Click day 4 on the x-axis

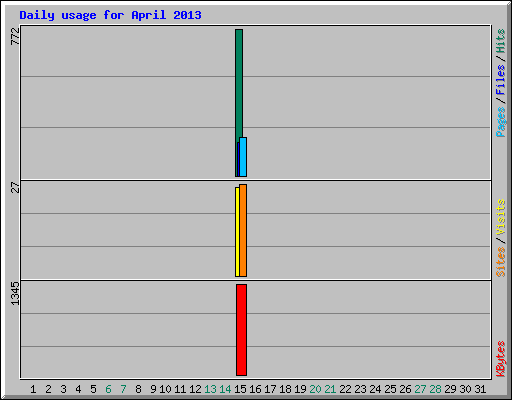coord(78,389)
